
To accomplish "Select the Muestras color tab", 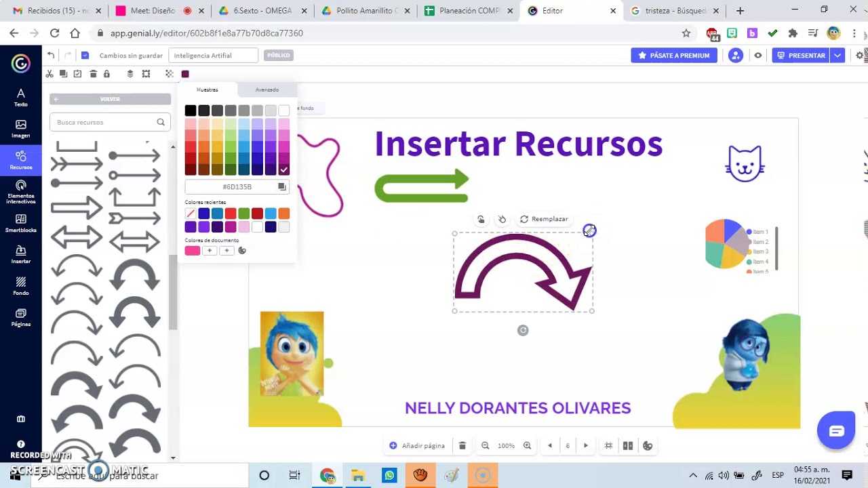I will [x=208, y=89].
